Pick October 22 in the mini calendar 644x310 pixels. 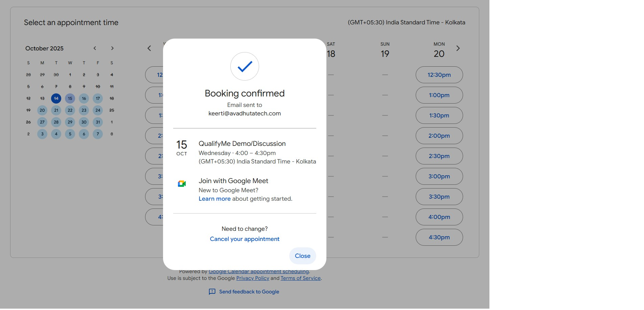(70, 110)
